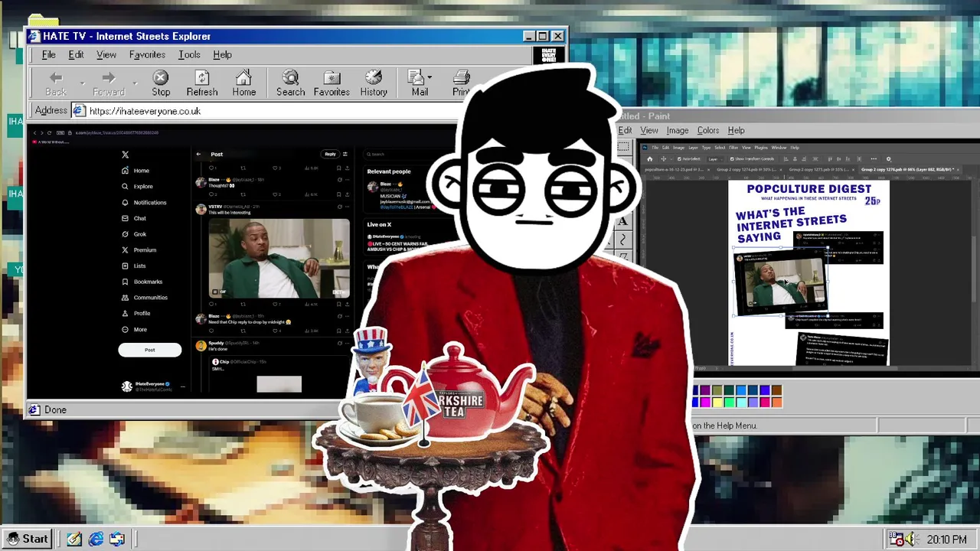This screenshot has height=551, width=980.
Task: Click the Reply button in the Post header
Action: 330,154
